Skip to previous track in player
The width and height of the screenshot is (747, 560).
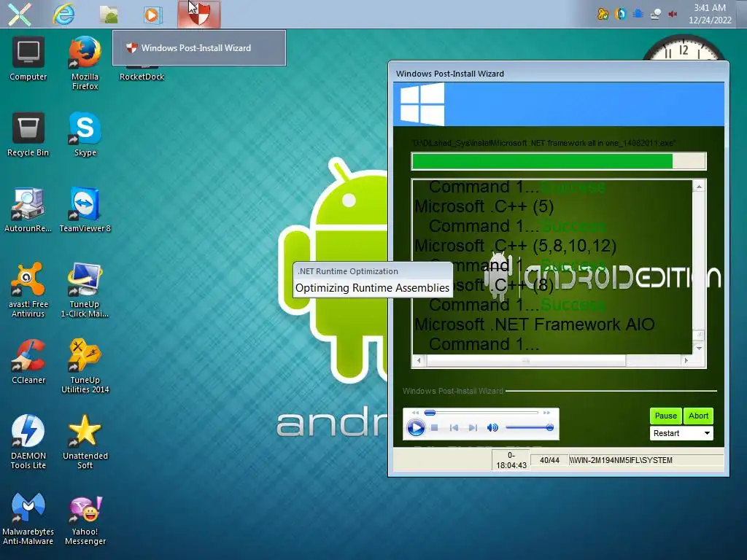tap(454, 427)
